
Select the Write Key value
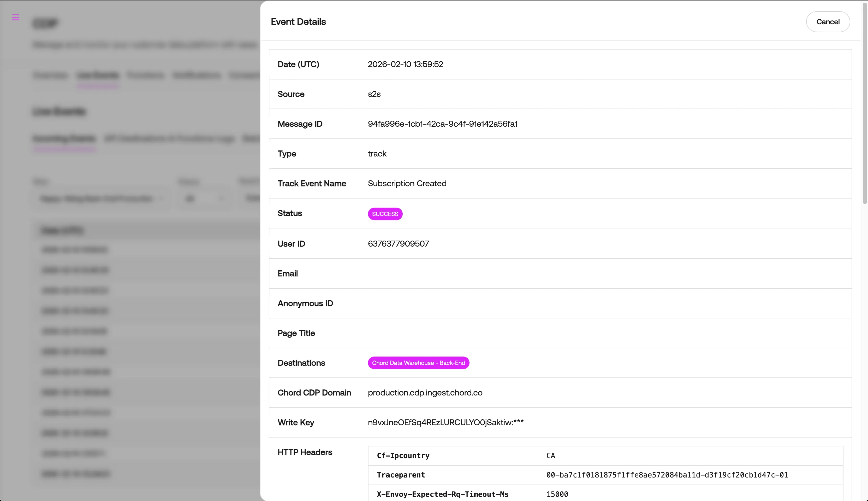coord(445,423)
